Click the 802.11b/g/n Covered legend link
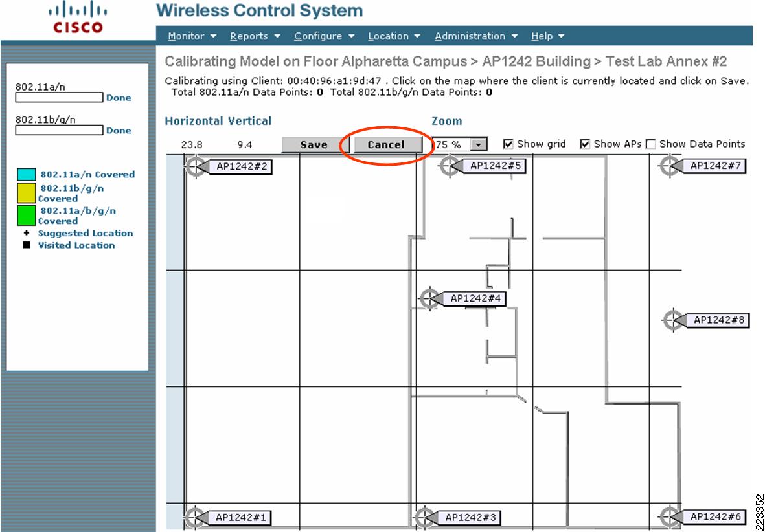Image resolution: width=765 pixels, height=532 pixels. (71, 193)
